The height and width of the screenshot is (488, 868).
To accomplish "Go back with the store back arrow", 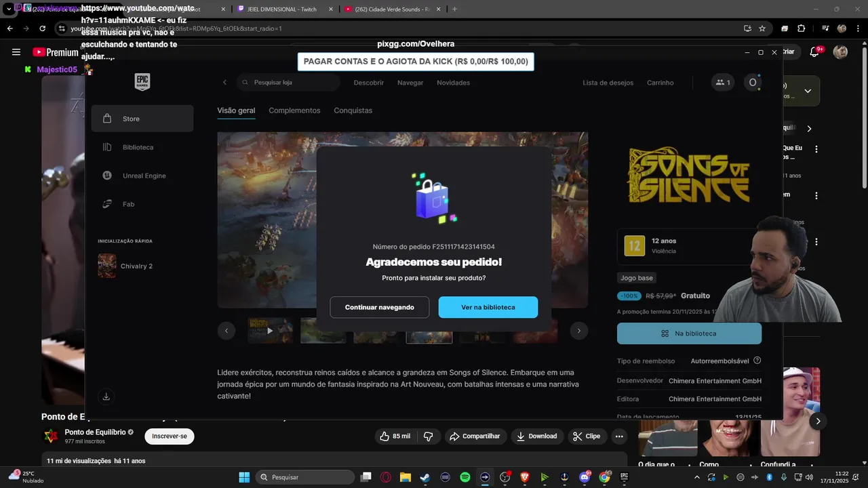I will [224, 83].
